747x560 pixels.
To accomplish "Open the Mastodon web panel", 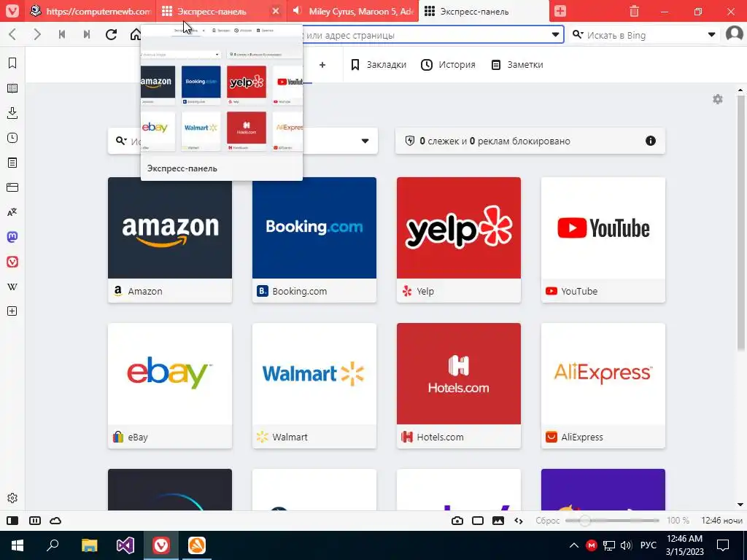I will (12, 237).
